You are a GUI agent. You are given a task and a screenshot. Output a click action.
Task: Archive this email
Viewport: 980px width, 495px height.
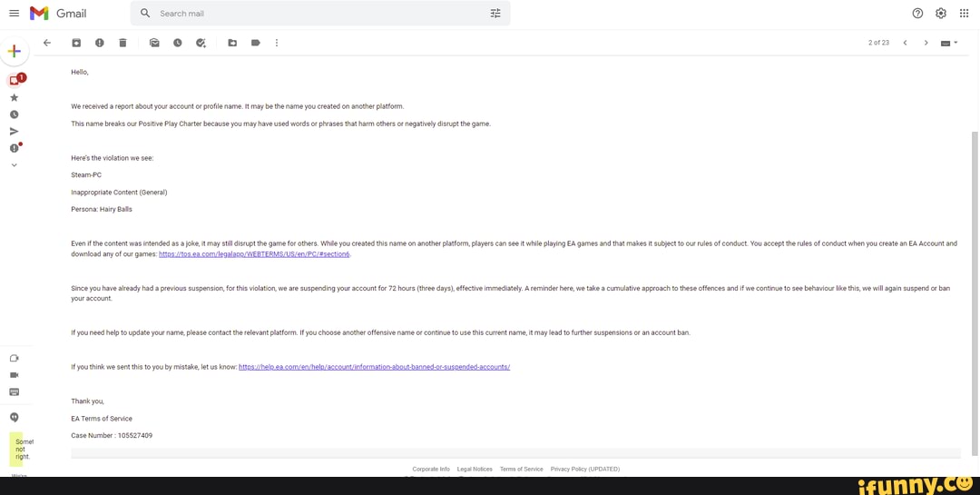76,43
